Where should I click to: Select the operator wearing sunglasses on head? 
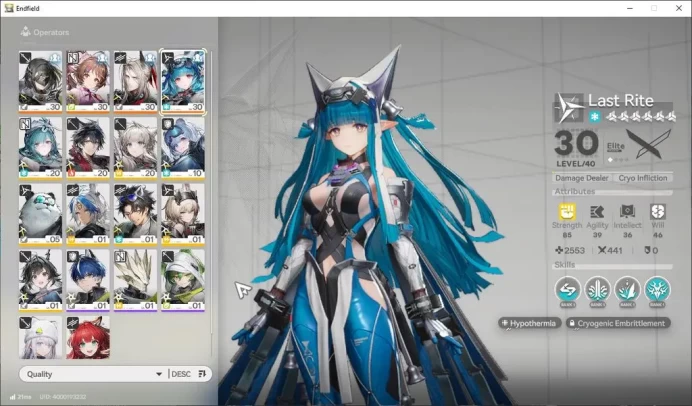tap(135, 214)
